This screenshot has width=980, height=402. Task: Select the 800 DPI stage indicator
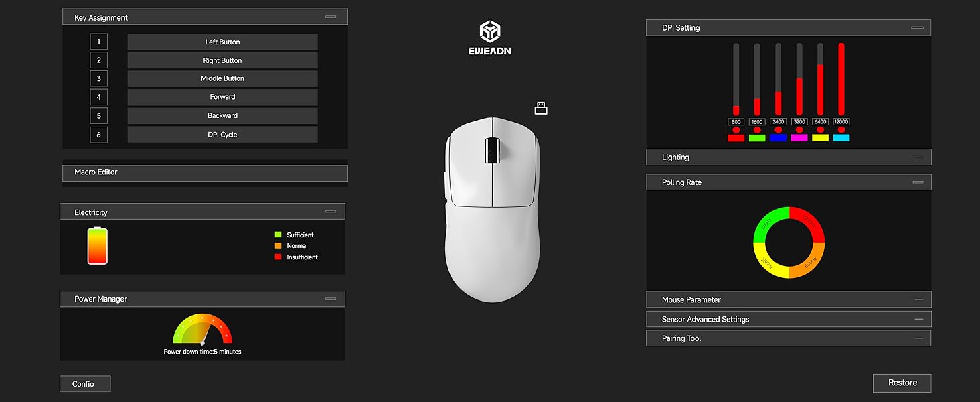point(736,122)
